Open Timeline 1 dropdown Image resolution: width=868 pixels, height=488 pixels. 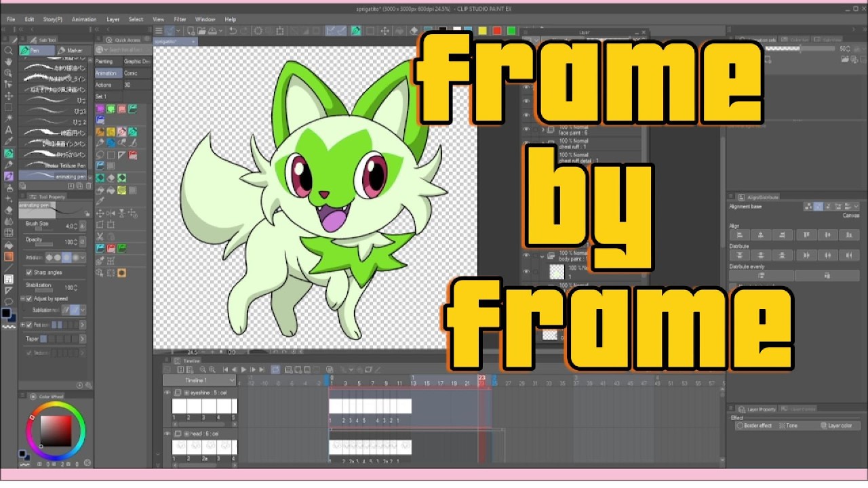[x=199, y=381]
